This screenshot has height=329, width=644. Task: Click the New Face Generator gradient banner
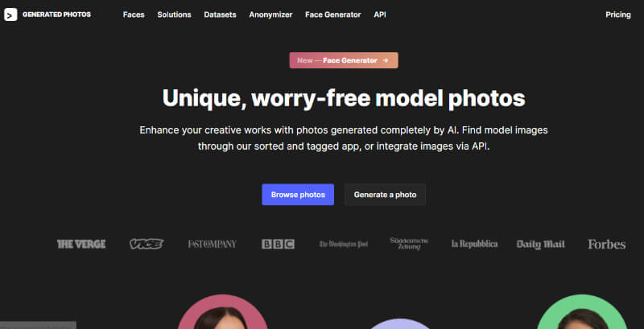tap(344, 60)
